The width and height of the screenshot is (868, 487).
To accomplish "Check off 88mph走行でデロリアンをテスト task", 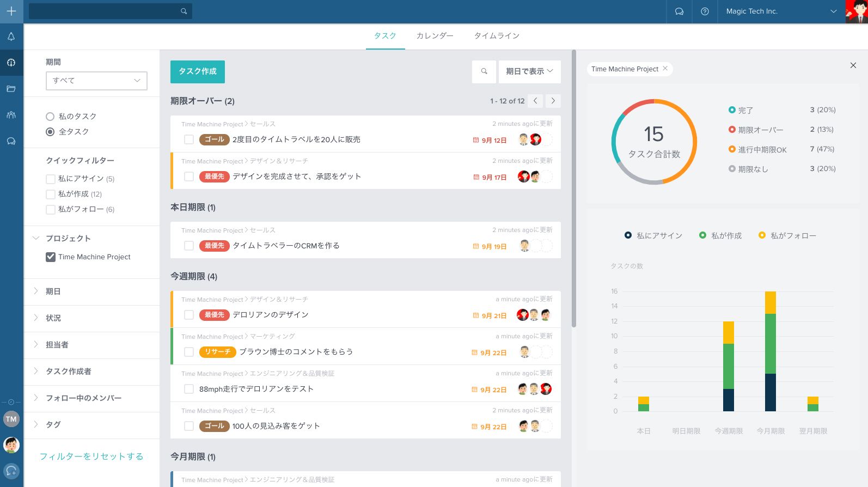I will pos(189,389).
